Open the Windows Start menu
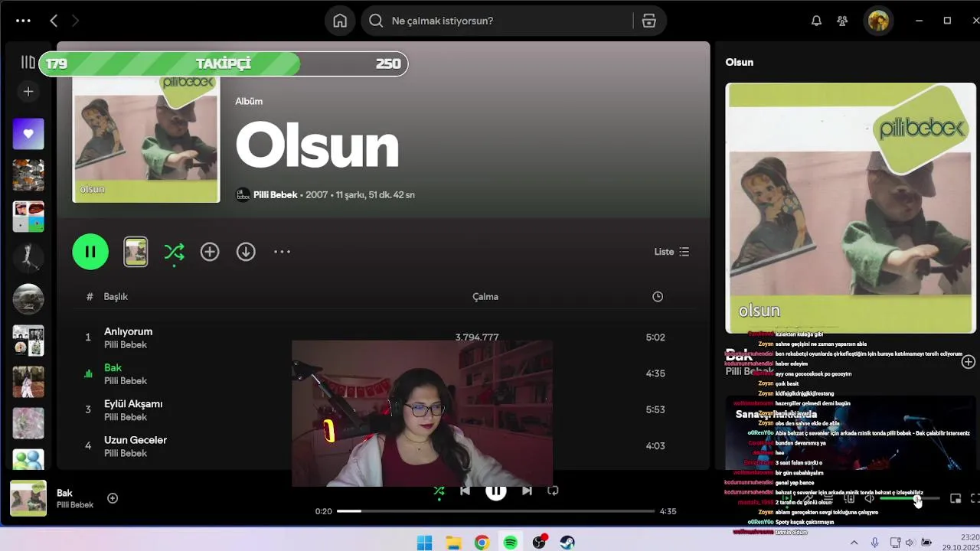980x551 pixels. (424, 543)
